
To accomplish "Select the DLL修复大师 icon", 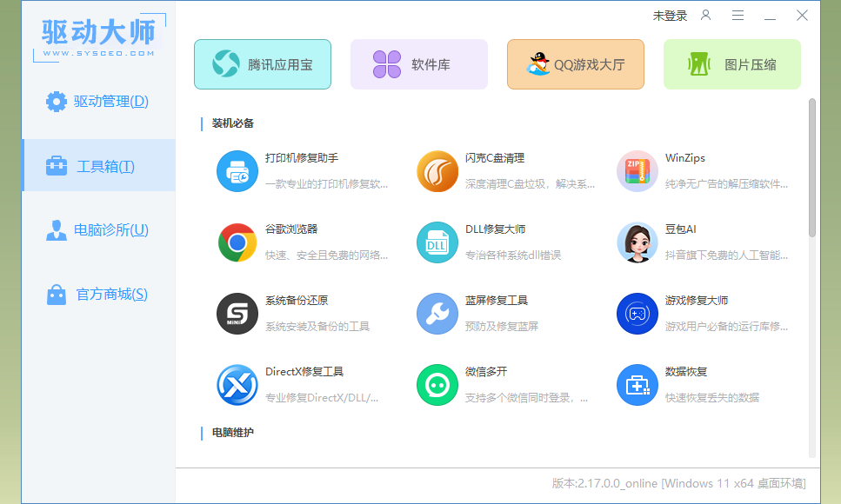I will click(x=437, y=242).
